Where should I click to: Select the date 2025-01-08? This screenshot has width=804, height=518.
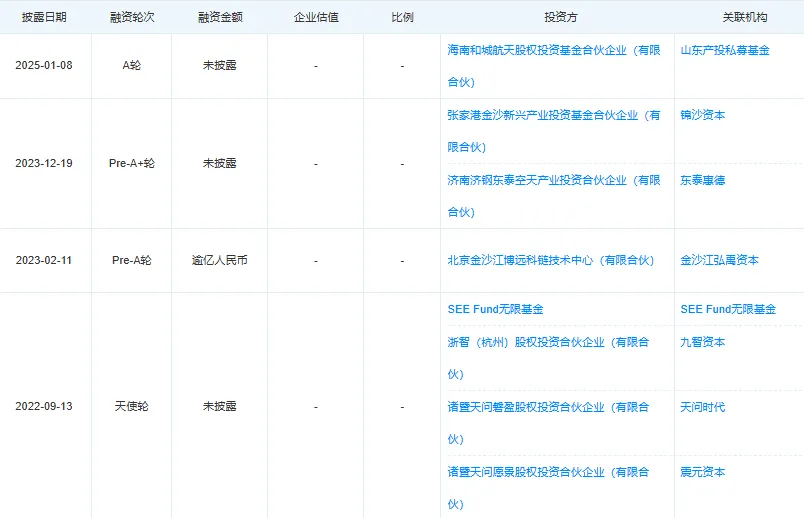coord(44,65)
